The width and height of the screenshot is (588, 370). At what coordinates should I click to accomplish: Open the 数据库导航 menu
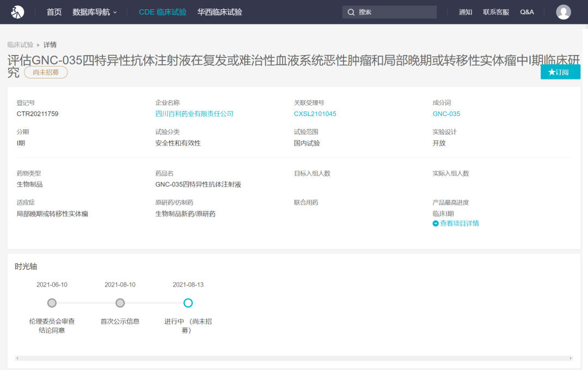tap(95, 12)
